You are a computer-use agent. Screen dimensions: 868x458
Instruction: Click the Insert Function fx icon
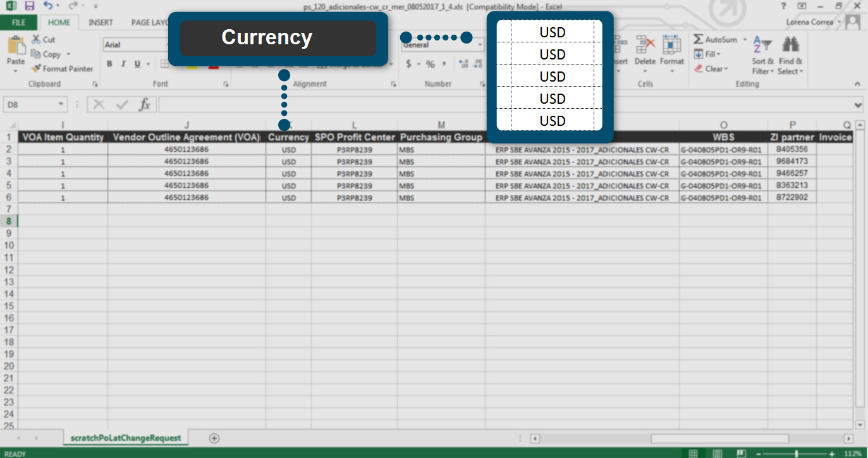[x=145, y=104]
